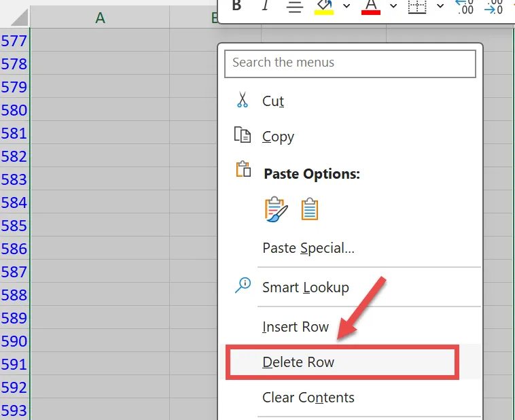Click the Search the menus field
Viewport: 515px width, 420px height.
tap(350, 63)
